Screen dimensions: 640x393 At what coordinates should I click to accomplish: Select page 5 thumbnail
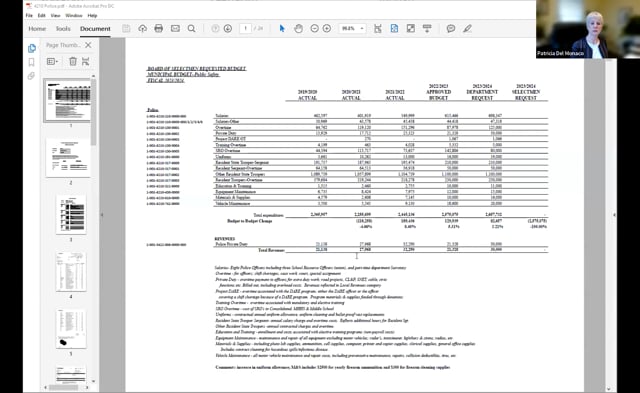71,329
